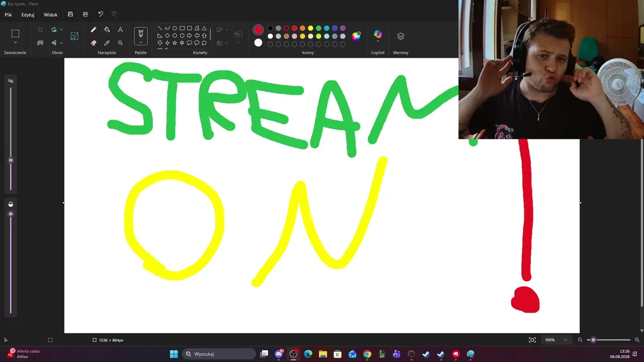
Task: Click the Save icon
Action: point(70,15)
